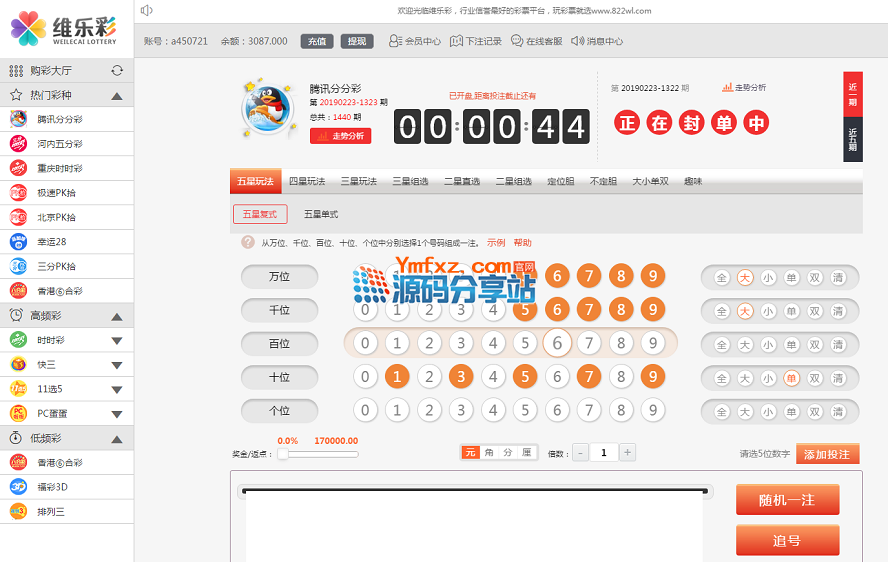Click the 追号 button
Viewport: 888px width, 562px height.
[787, 540]
